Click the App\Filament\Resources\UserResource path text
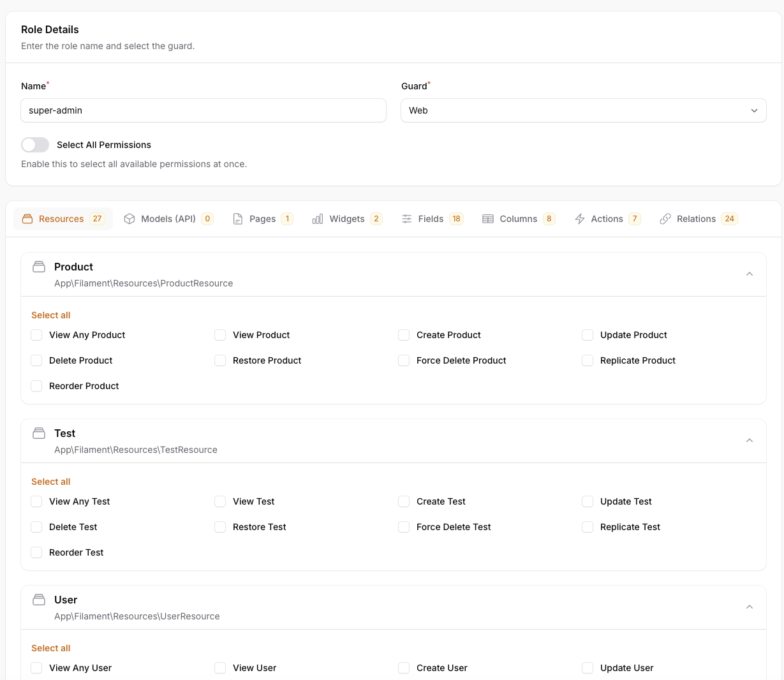 (x=137, y=616)
